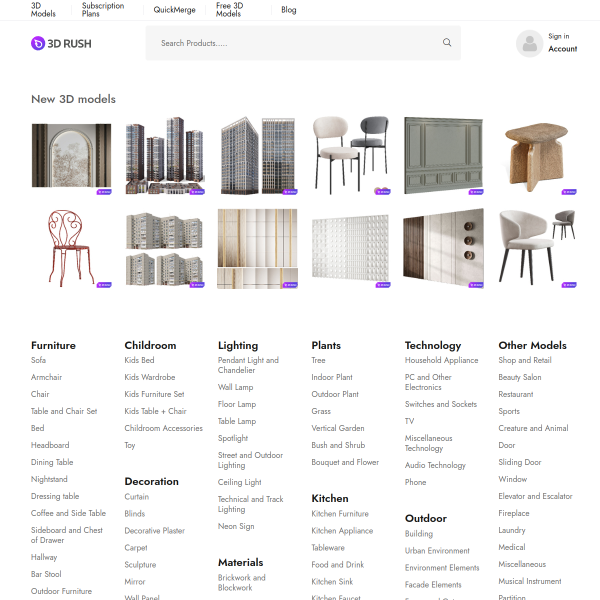This screenshot has width=600, height=600.
Task: Open the Spotlight category link
Action: [233, 438]
